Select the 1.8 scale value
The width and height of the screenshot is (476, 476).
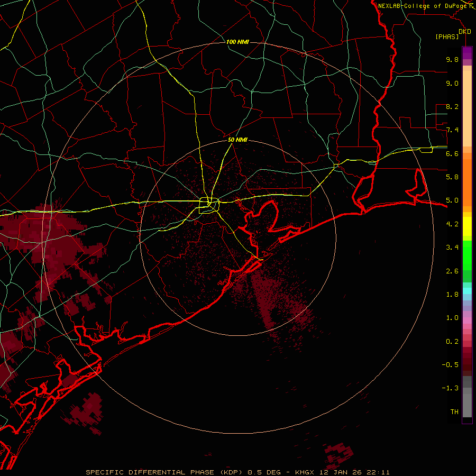click(x=452, y=295)
